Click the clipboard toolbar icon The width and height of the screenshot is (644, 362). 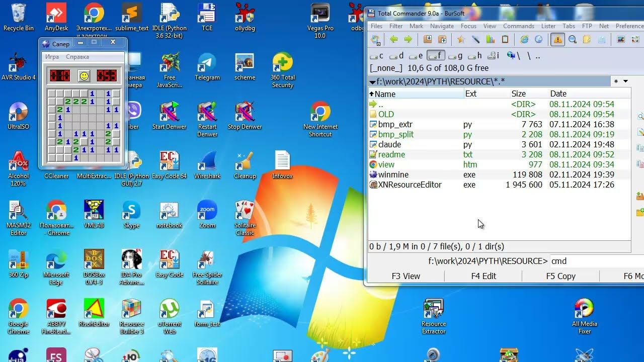(505, 40)
